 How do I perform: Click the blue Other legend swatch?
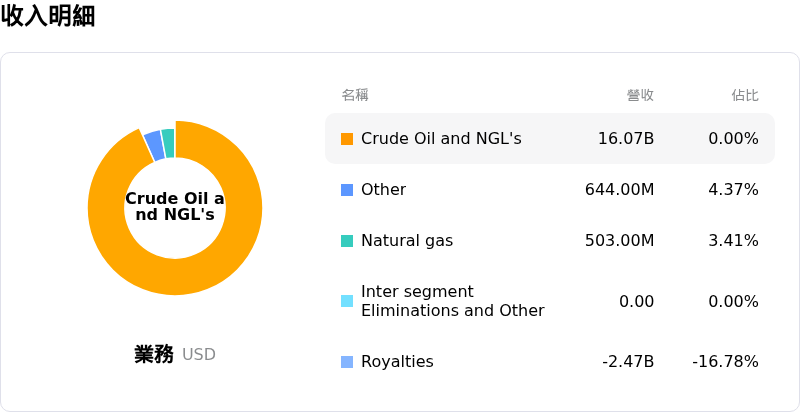[347, 190]
